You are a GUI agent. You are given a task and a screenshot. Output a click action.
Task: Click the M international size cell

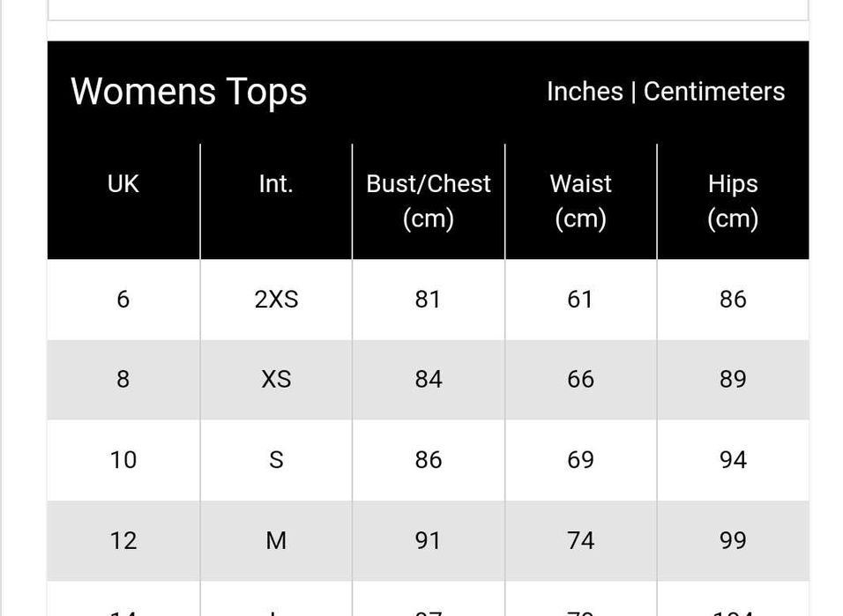click(x=276, y=540)
